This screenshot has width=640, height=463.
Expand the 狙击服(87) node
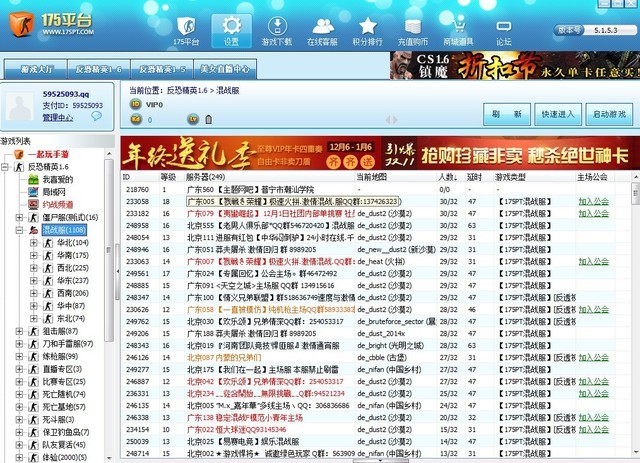tap(19, 332)
